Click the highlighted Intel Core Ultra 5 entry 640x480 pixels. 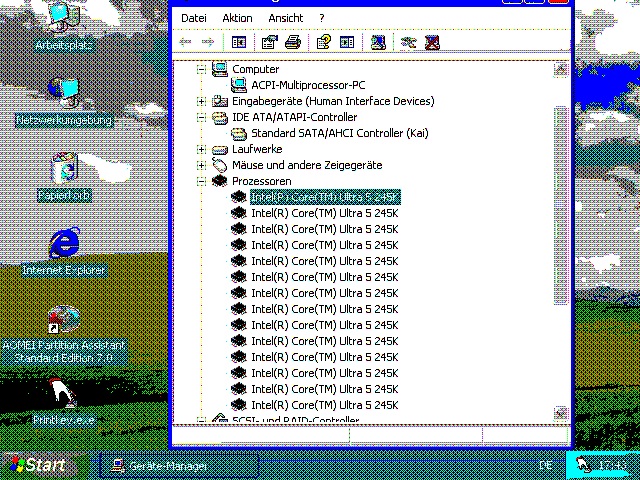[325, 197]
